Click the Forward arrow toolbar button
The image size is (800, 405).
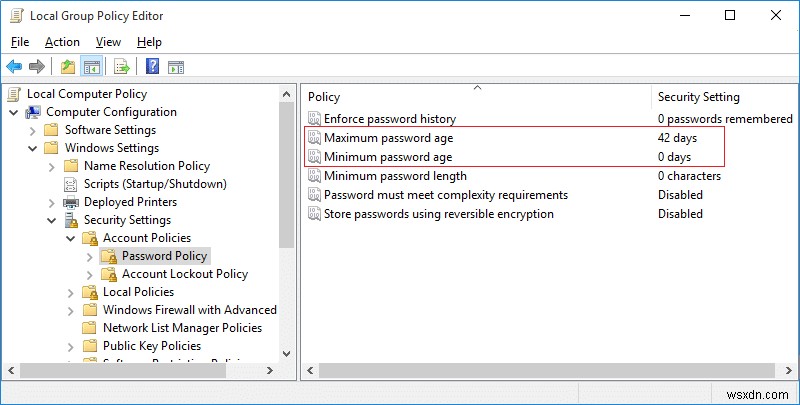tap(37, 67)
